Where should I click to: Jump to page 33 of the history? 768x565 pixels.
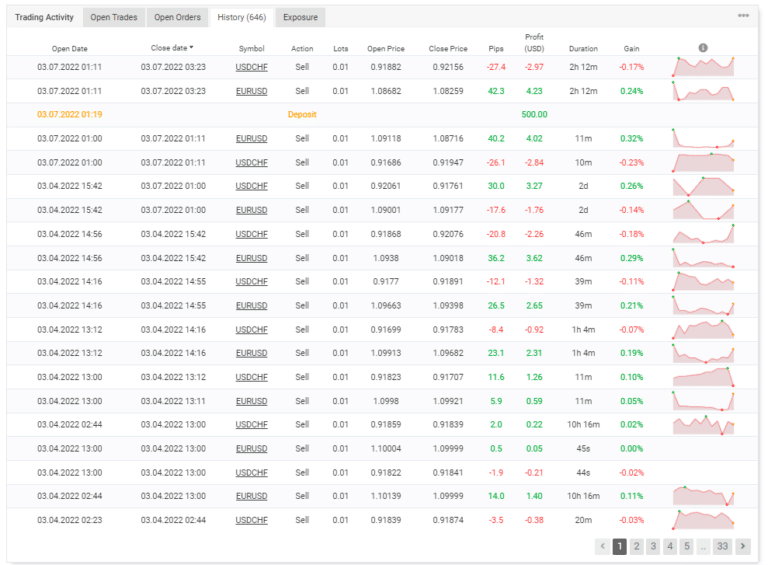[721, 546]
